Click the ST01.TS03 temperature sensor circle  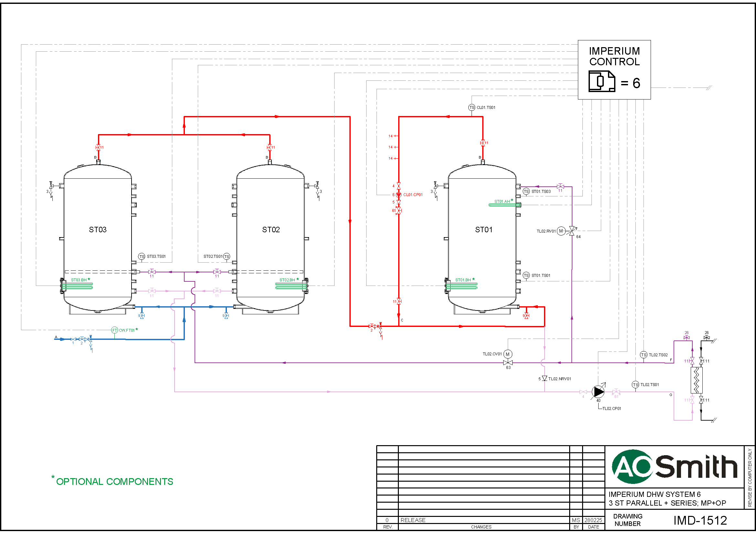coord(526,192)
